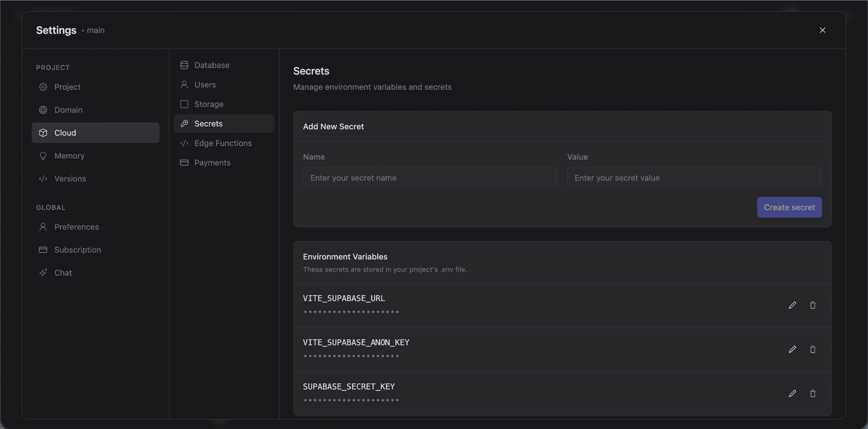Delete the SUPABASE_SECRET_KEY secret
This screenshot has height=429, width=868.
(813, 393)
